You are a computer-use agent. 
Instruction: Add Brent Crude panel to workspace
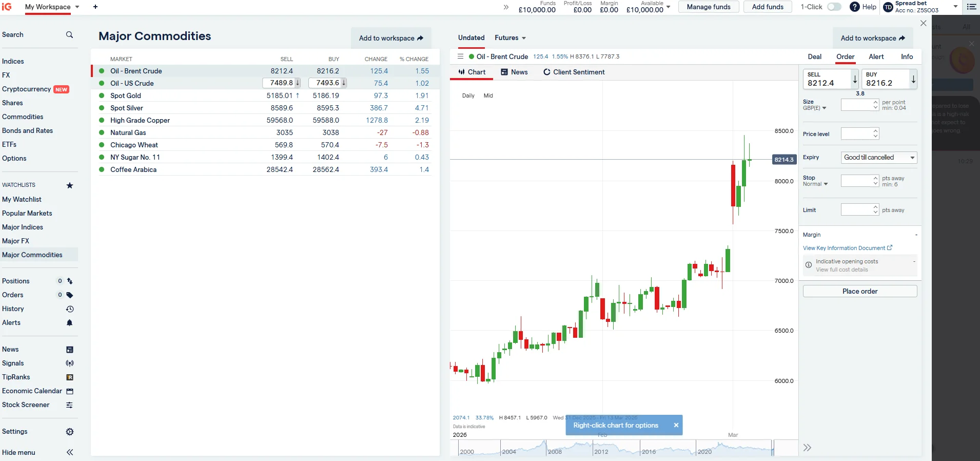(x=873, y=38)
